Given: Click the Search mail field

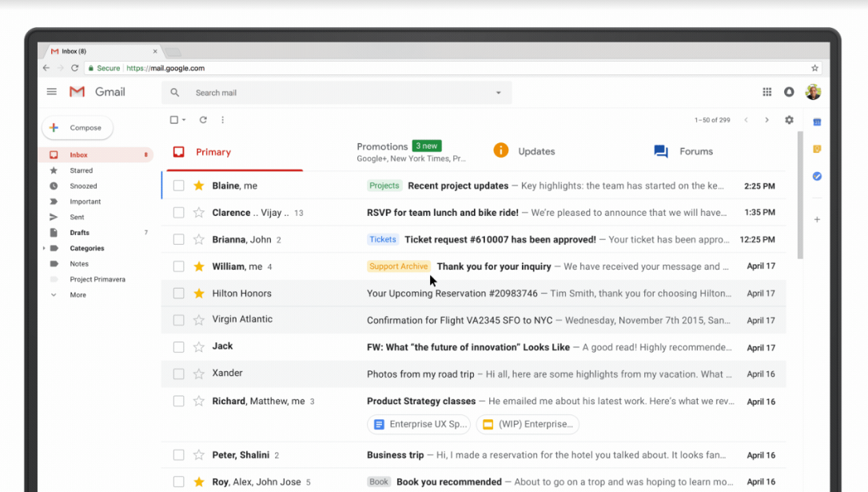Looking at the screenshot, I should (x=337, y=93).
